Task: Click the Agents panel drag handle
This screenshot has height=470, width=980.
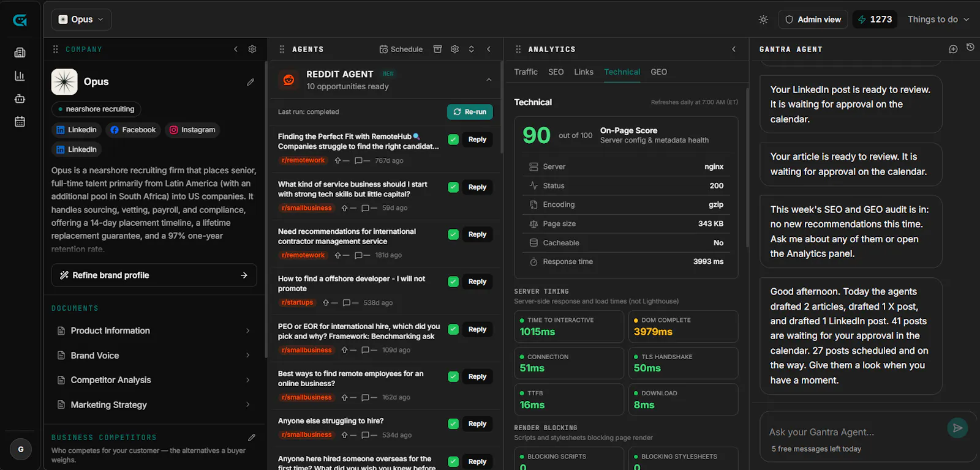Action: tap(282, 49)
